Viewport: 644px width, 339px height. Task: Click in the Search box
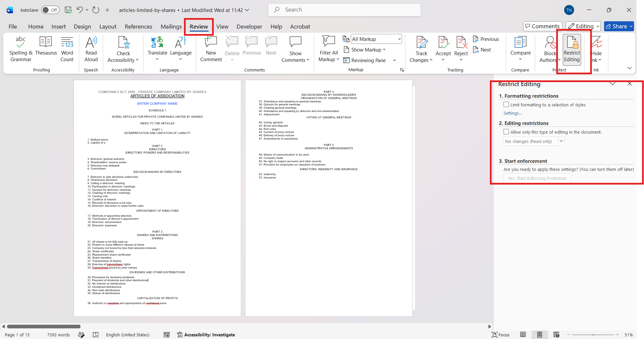344,10
